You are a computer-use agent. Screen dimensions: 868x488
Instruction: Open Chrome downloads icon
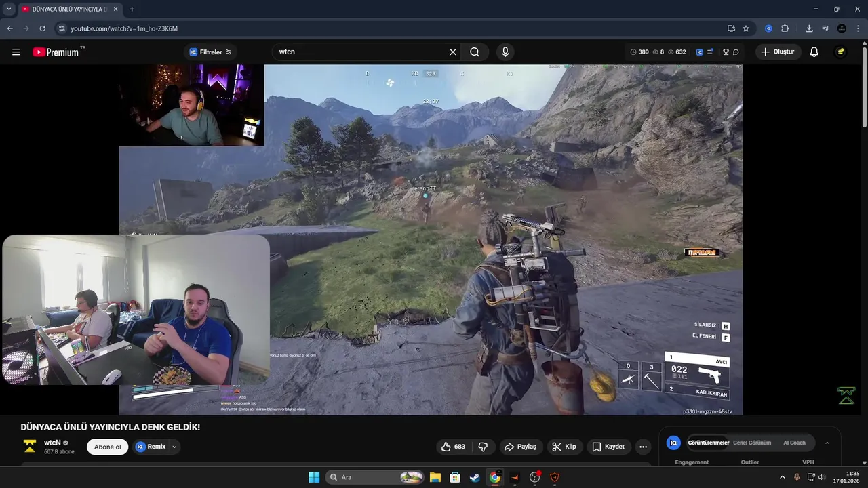point(809,28)
